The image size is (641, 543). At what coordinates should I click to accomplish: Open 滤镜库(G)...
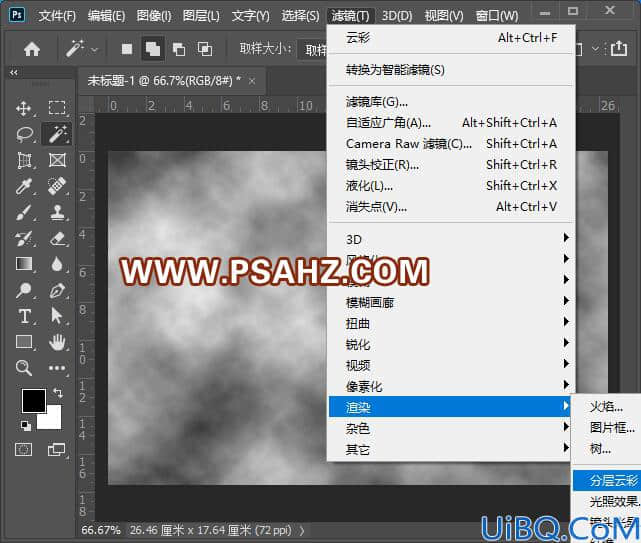pyautogui.click(x=451, y=102)
